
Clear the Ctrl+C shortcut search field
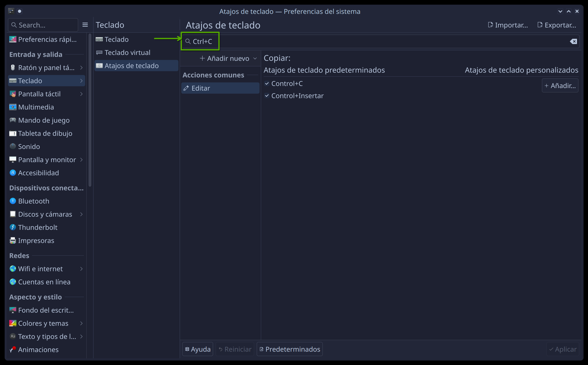click(x=573, y=41)
